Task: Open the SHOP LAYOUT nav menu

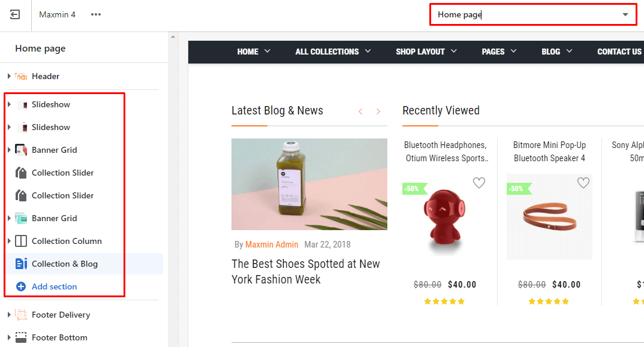Action: click(x=426, y=52)
